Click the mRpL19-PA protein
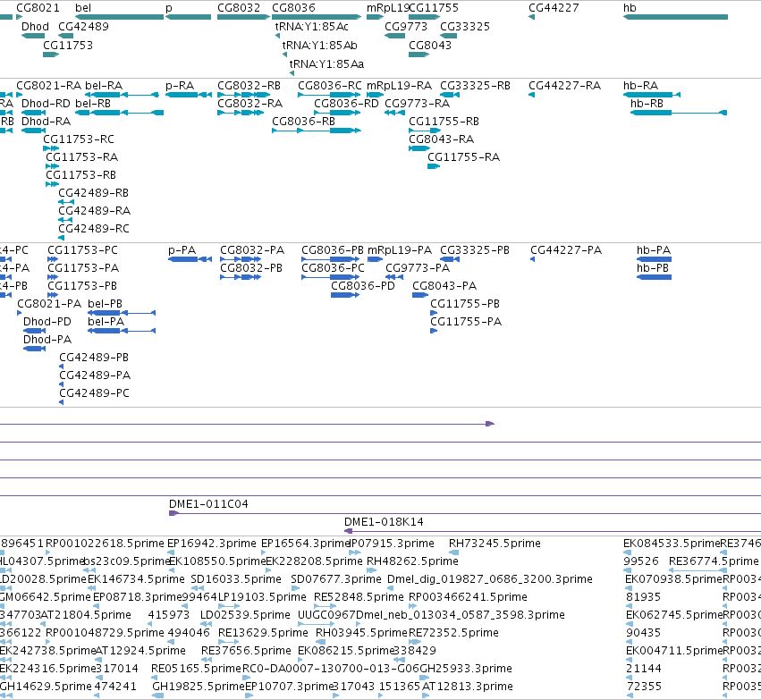761x700 pixels. (376, 259)
